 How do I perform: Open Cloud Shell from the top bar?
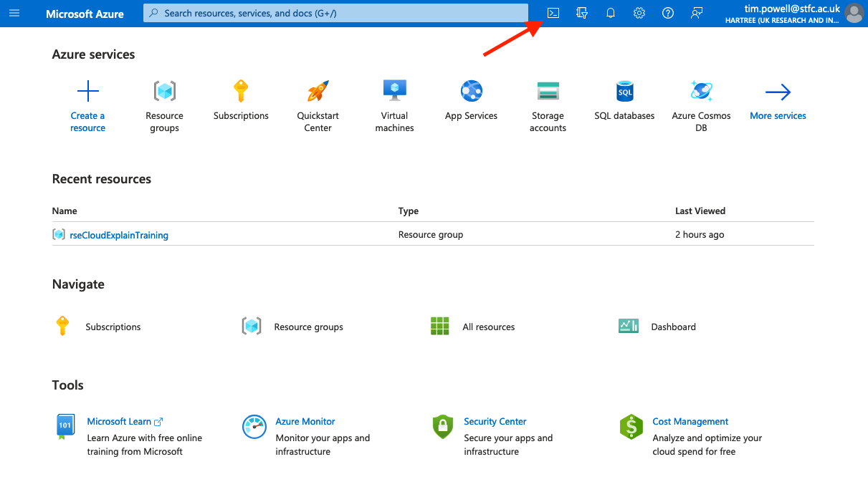(x=553, y=13)
